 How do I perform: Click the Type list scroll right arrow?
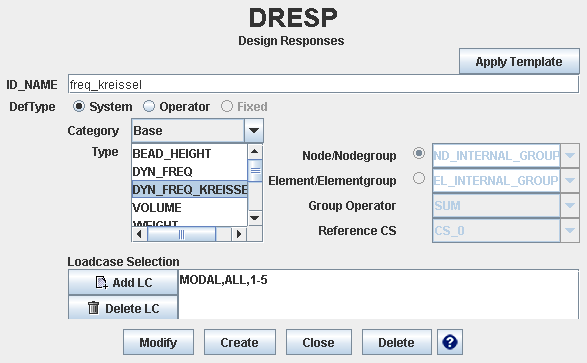pyautogui.click(x=239, y=234)
